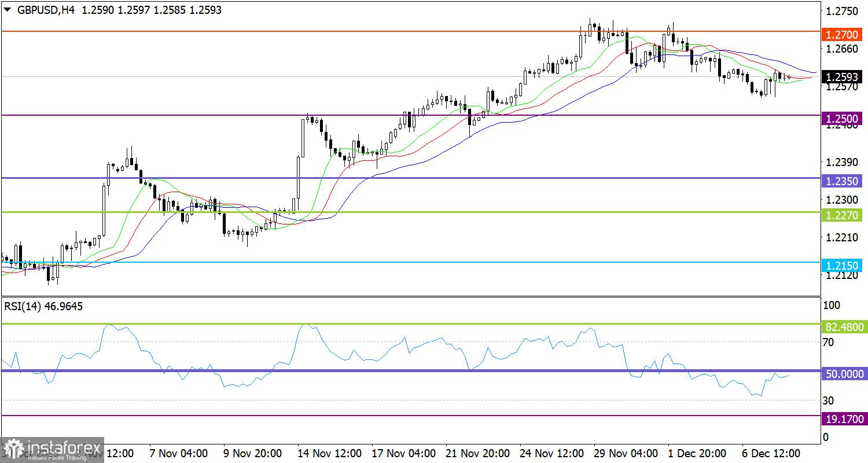Viewport: 868px width, 463px height.
Task: Click the chart menu triangle beside GBPUSD,H4
Action: coord(7,10)
